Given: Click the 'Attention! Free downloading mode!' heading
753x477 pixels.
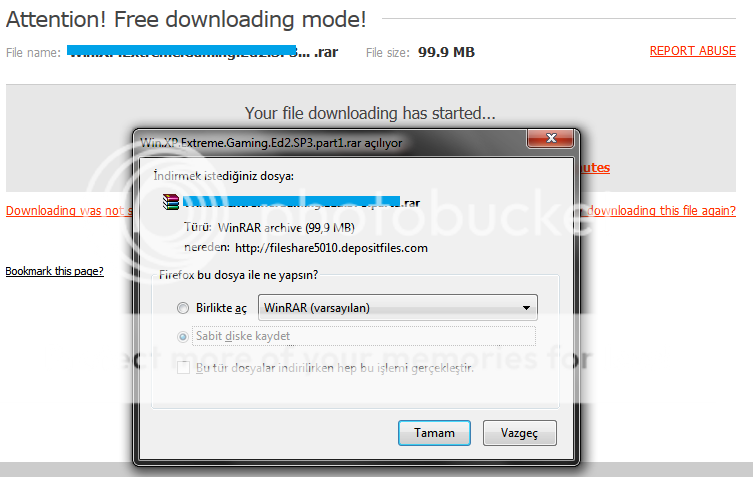Looking at the screenshot, I should point(186,20).
